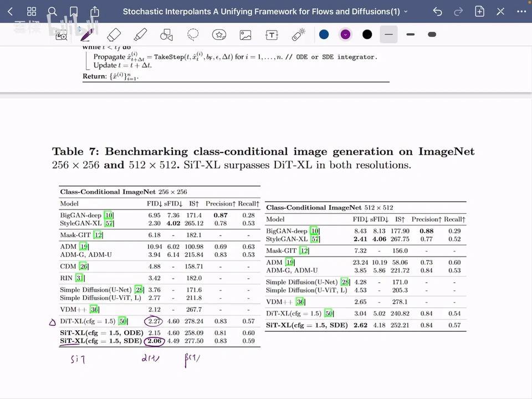The width and height of the screenshot is (532, 399).
Task: Open the more options menu
Action: pyautogui.click(x=521, y=11)
